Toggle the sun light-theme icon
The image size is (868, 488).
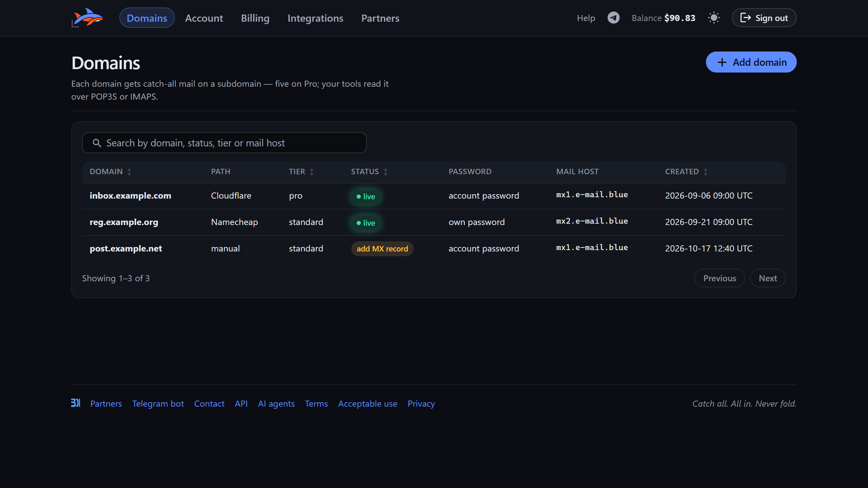(714, 18)
